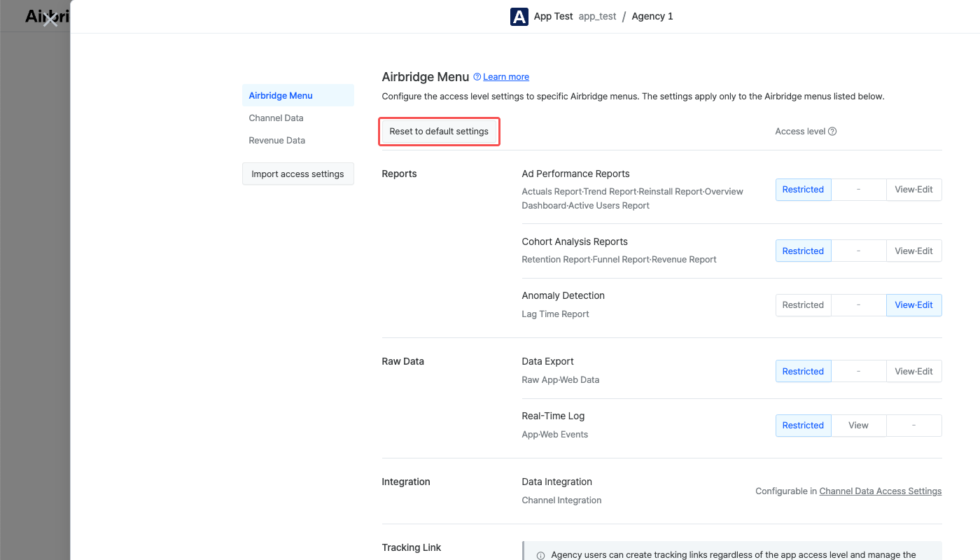The height and width of the screenshot is (560, 980).
Task: Set Ad Performance Reports to View·Edit
Action: (x=913, y=190)
